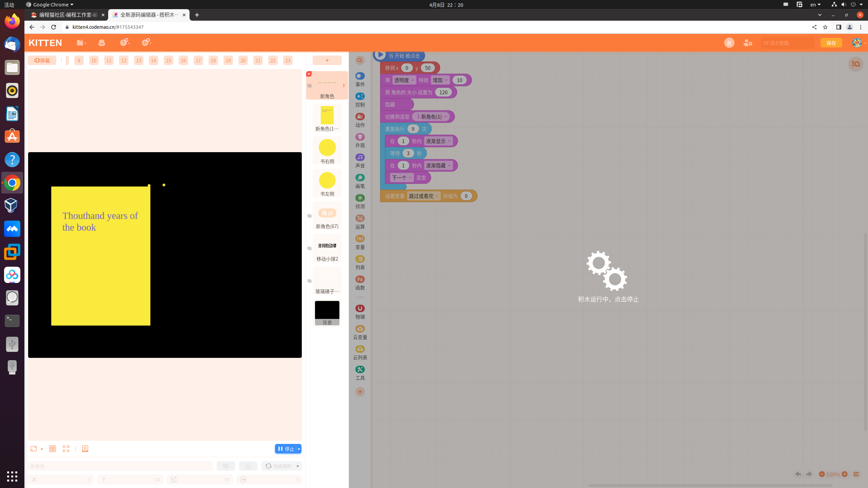This screenshot has width=868, height=488.
Task: Toggle sprite hidden eye button in properties
Action: click(x=226, y=466)
